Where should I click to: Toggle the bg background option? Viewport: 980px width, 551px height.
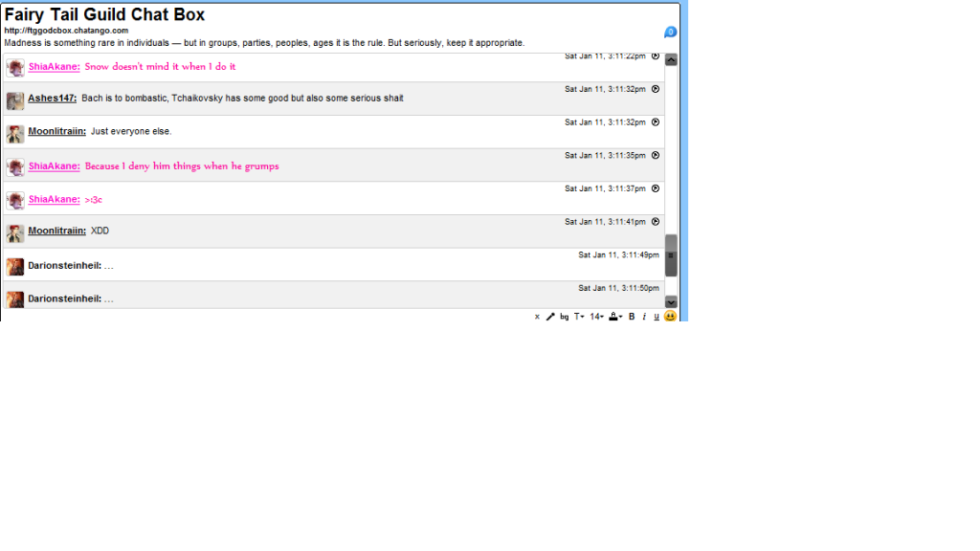565,317
